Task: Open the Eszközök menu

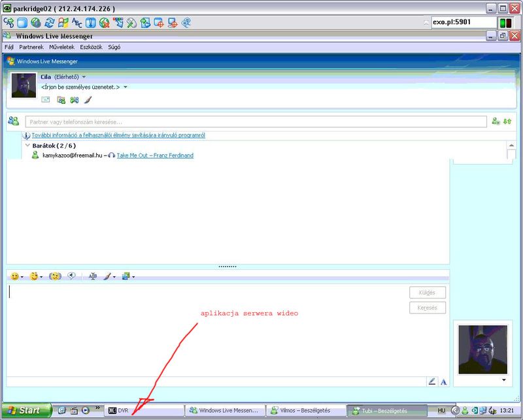Action: pyautogui.click(x=91, y=47)
